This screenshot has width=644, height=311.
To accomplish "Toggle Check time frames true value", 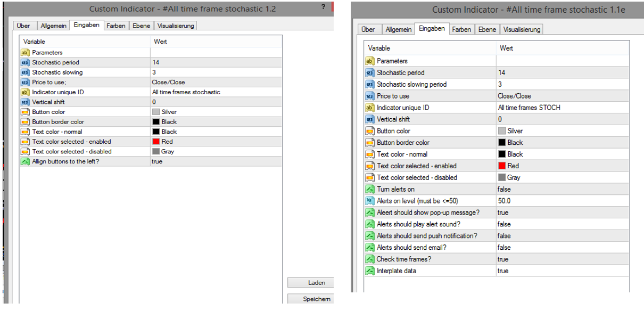I will 503,259.
